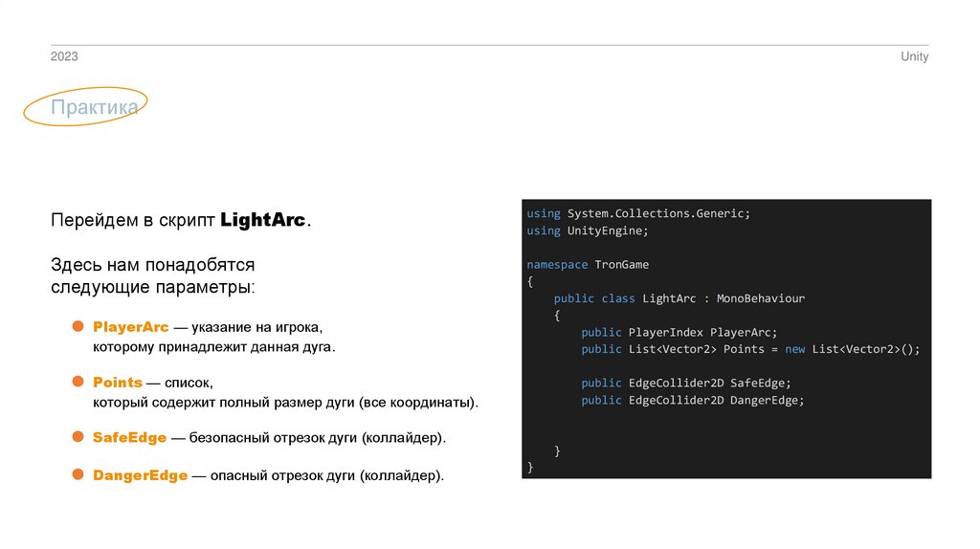Viewport: 980px width, 549px height.
Task: Click the using System.Collections.Generic code line
Action: tap(638, 213)
